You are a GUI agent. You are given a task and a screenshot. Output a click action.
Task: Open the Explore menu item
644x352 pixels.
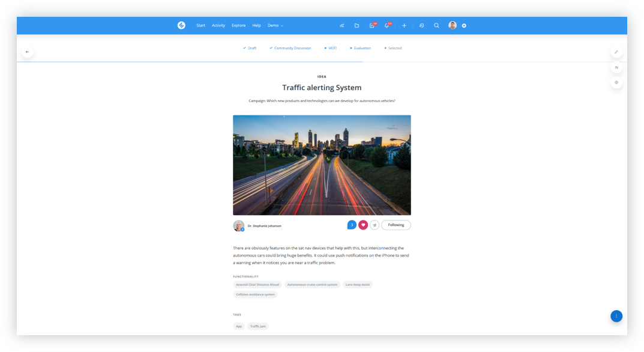pyautogui.click(x=238, y=26)
